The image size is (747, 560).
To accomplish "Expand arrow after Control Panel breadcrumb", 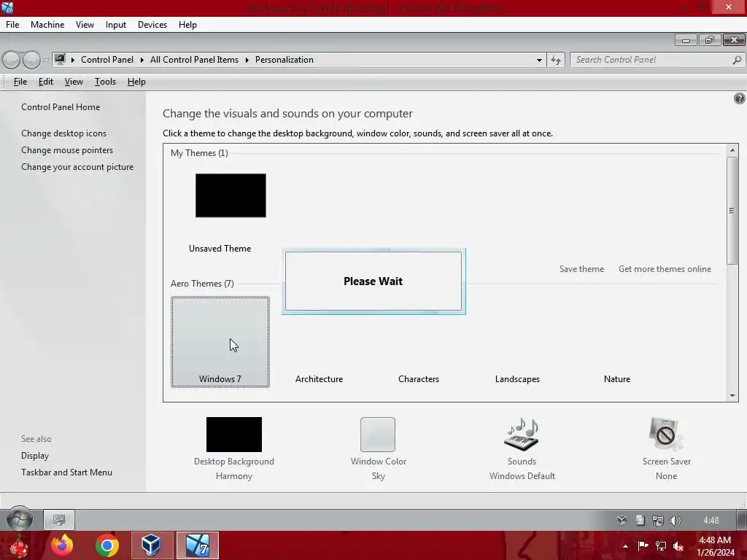I will [x=142, y=60].
